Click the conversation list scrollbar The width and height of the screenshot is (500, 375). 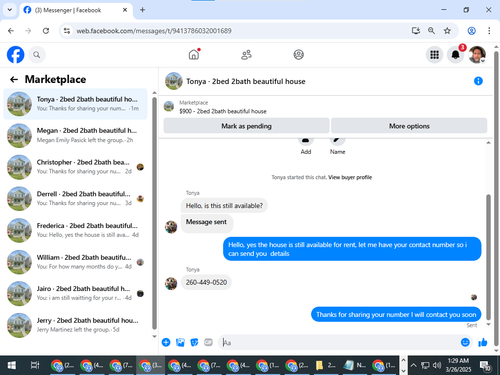coord(154,213)
